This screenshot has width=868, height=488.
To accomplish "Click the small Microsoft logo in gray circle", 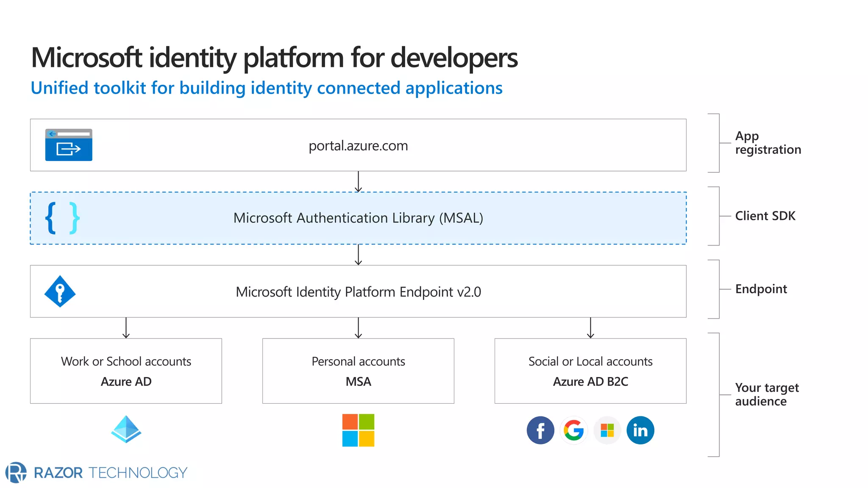I will tap(607, 430).
